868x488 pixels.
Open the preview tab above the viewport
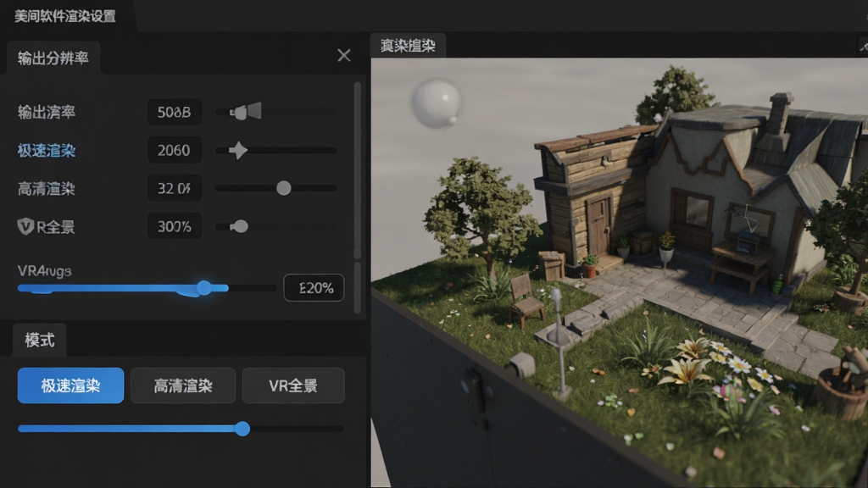pyautogui.click(x=408, y=46)
